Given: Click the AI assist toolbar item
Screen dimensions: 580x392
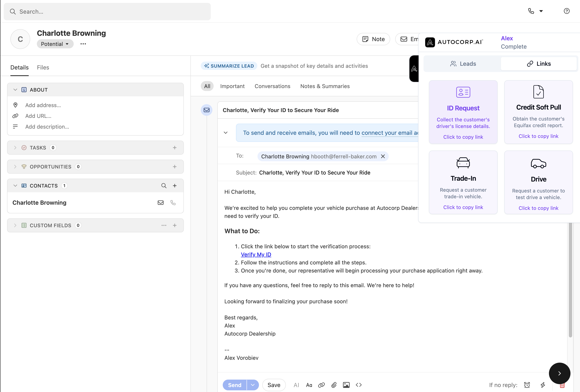Looking at the screenshot, I should (296, 385).
